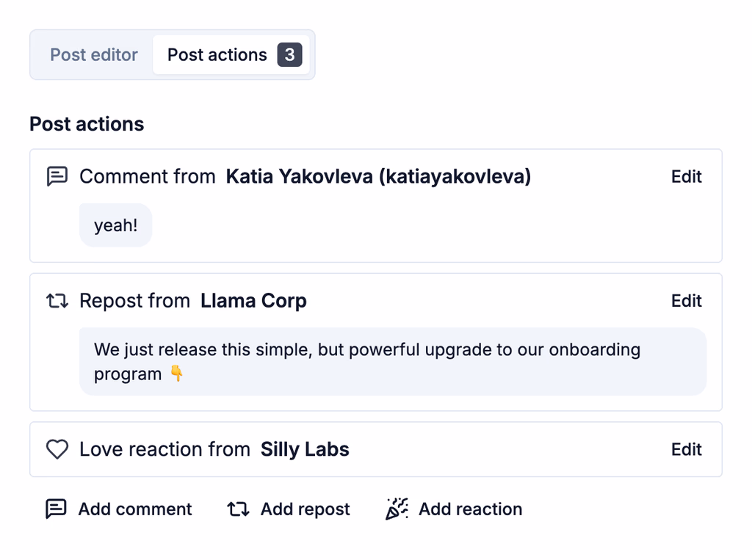Click the repost arrows icon beside Llama Corp
752x560 pixels.
(x=57, y=301)
